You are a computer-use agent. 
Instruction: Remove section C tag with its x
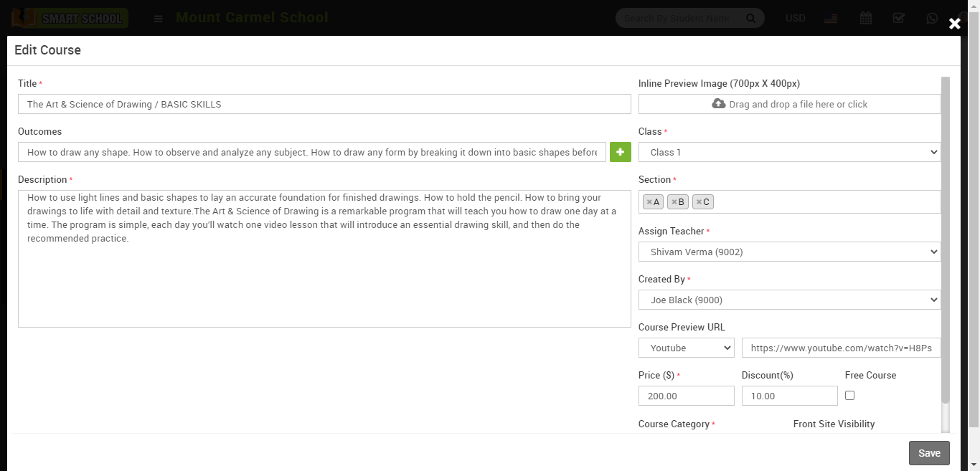coord(699,202)
